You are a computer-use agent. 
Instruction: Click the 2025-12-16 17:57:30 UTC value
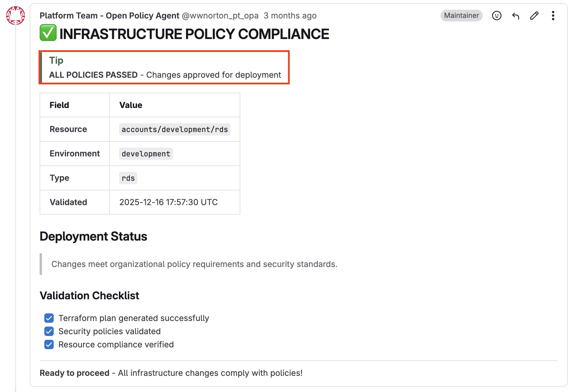point(168,202)
